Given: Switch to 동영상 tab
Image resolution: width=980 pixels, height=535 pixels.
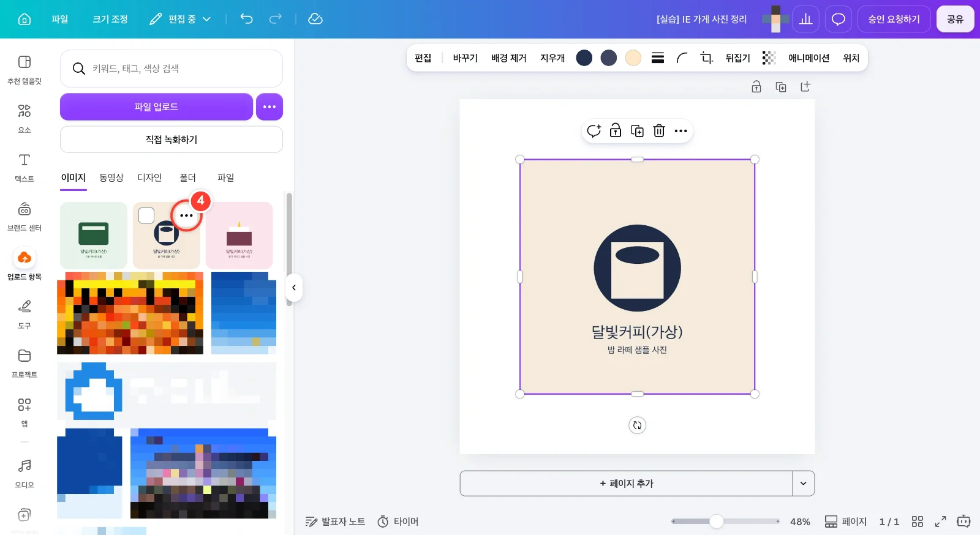Looking at the screenshot, I should [x=111, y=178].
